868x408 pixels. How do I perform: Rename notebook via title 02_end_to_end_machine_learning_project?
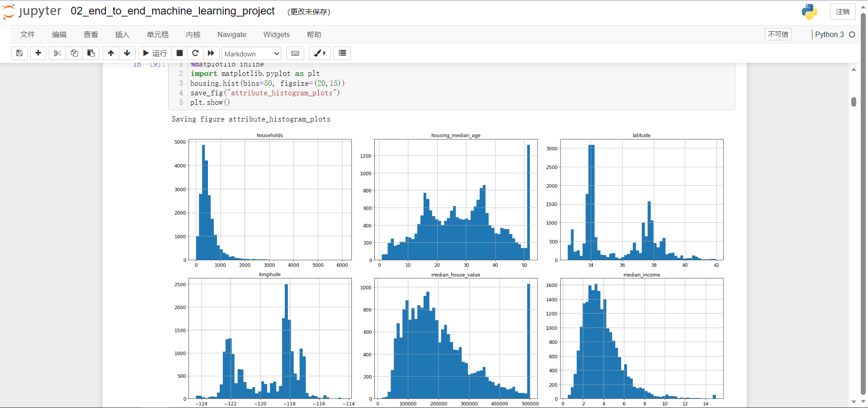[x=173, y=11]
